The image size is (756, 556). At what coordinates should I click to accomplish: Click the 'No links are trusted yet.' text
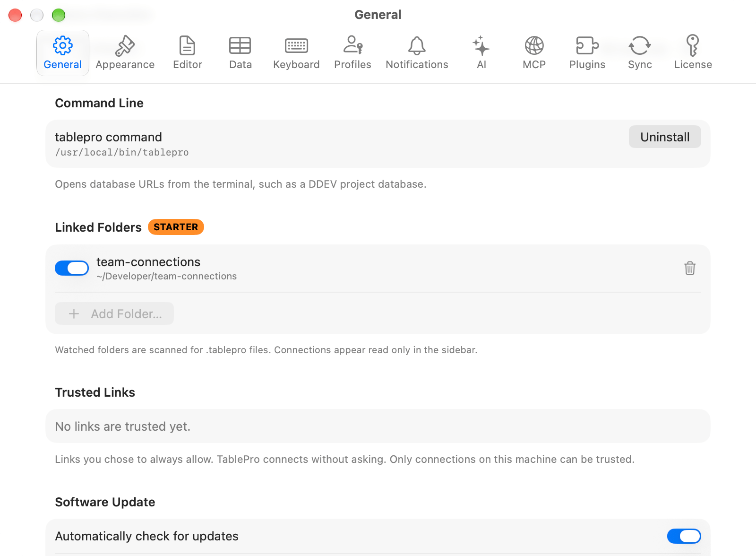123,426
